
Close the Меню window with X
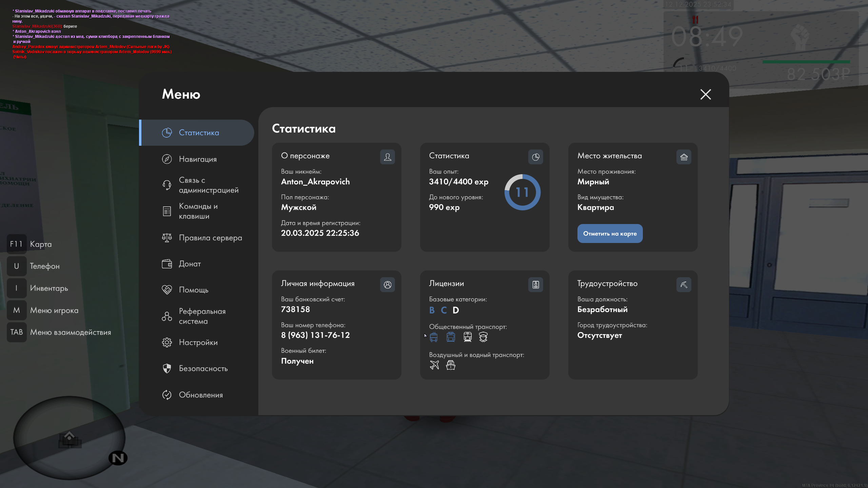point(706,94)
